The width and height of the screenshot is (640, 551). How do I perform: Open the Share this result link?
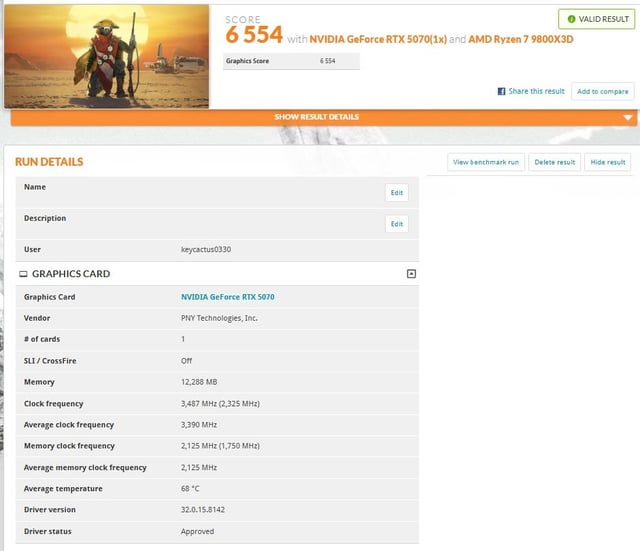pyautogui.click(x=536, y=91)
